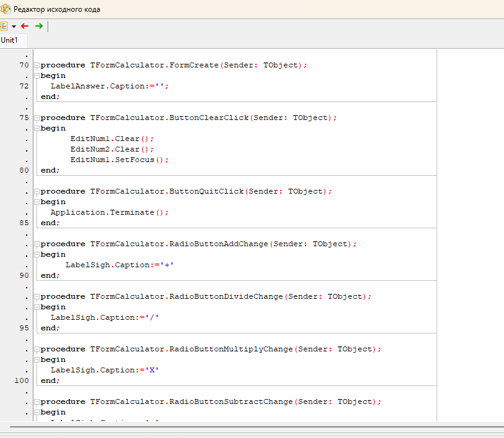Viewport: 504px width, 438px height.
Task: Switch to the Unit1 tab
Action: coord(9,40)
